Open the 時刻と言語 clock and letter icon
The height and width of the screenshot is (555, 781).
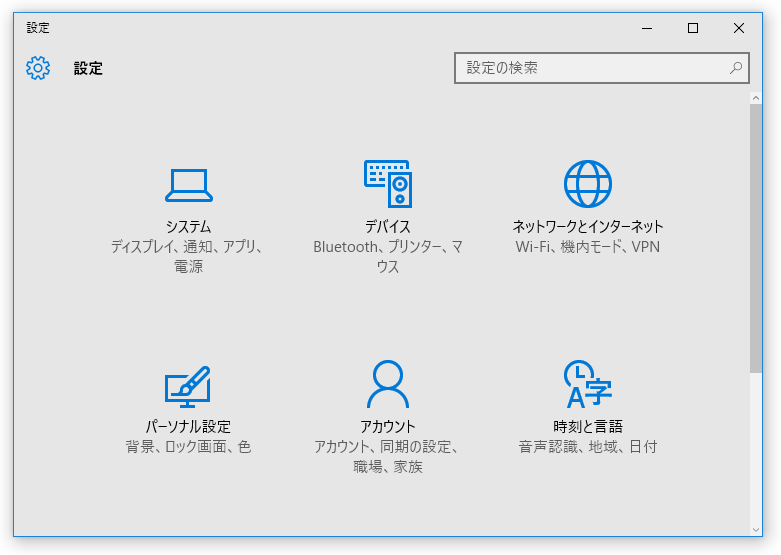tap(588, 384)
